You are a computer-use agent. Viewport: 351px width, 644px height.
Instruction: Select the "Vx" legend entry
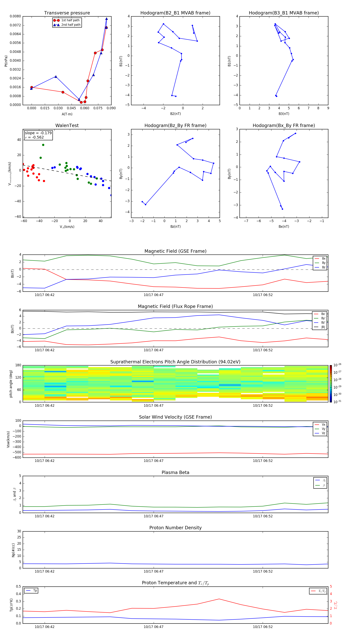320,424
